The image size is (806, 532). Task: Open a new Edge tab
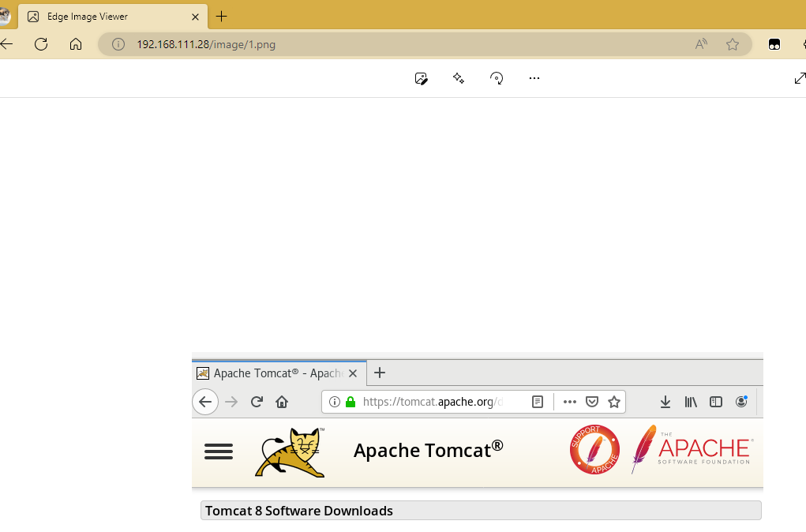pyautogui.click(x=222, y=17)
